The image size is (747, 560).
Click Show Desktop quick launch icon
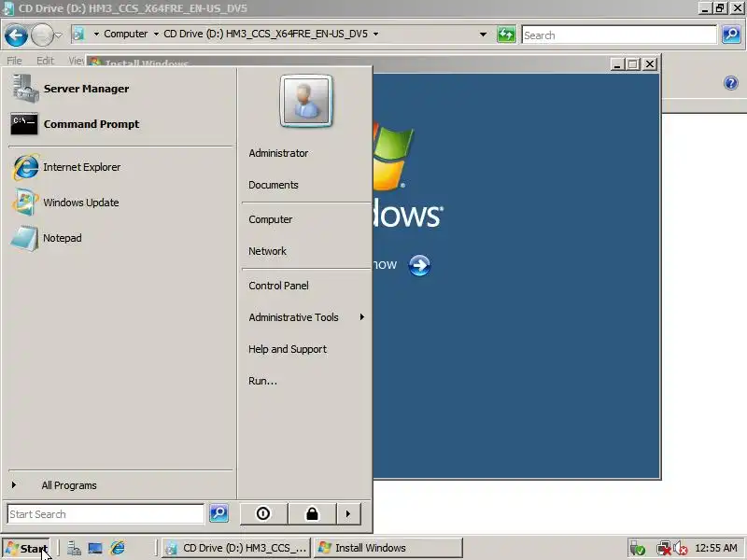pyautogui.click(x=95, y=548)
